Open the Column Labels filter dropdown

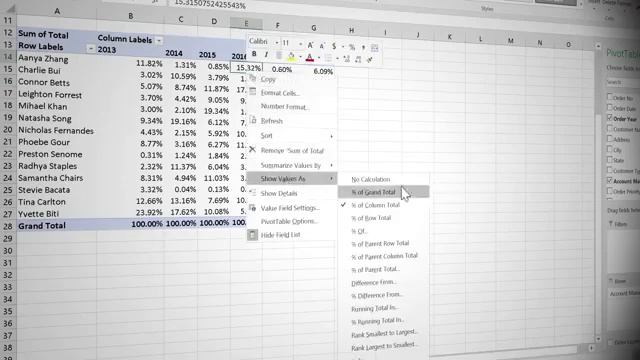[159, 40]
